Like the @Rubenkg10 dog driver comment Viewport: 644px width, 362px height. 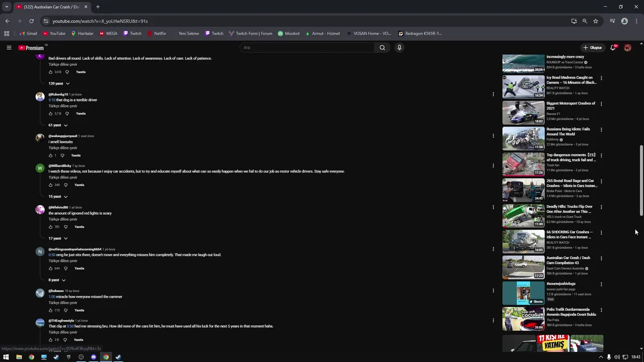(51, 114)
